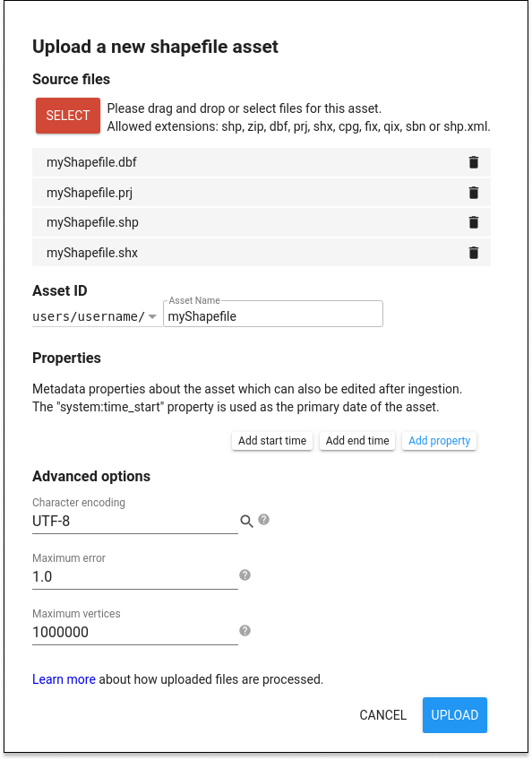
Task: Remove myShapefile.prj using trash icon
Action: pos(474,193)
